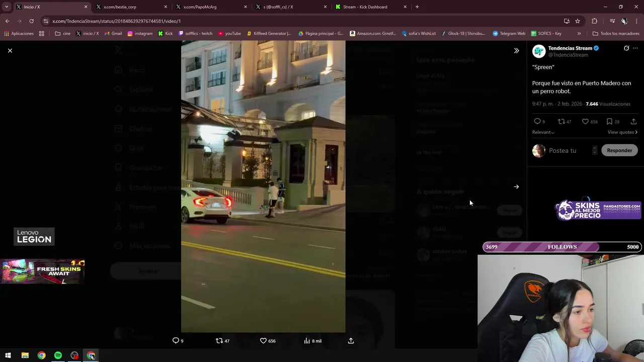
Task: Open the tab search dropdown arrow
Action: (7, 7)
